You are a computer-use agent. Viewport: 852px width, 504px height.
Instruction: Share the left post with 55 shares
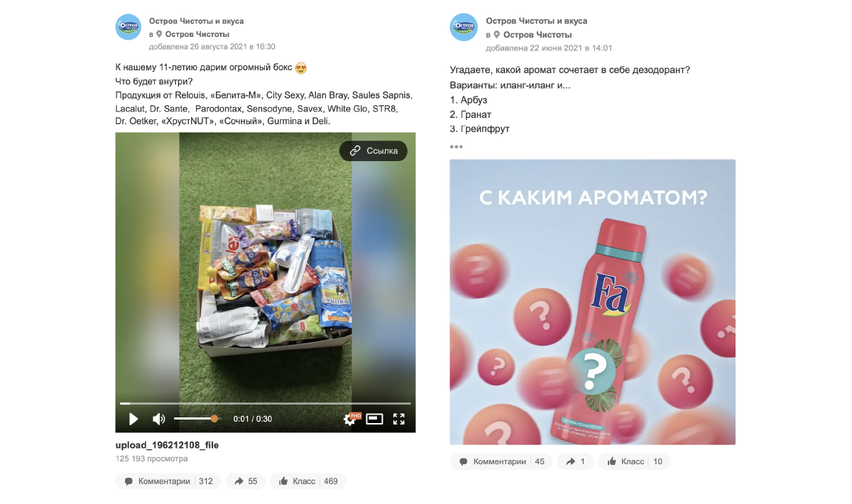coord(246,481)
